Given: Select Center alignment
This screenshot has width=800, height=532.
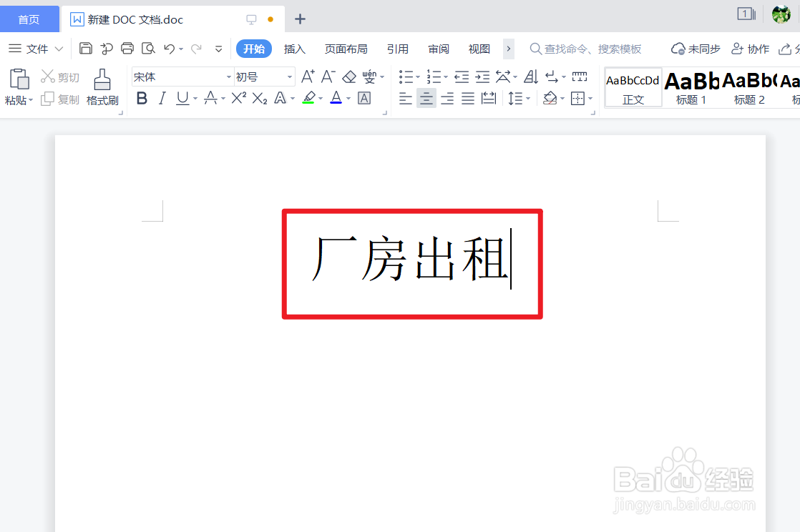Looking at the screenshot, I should (x=426, y=98).
